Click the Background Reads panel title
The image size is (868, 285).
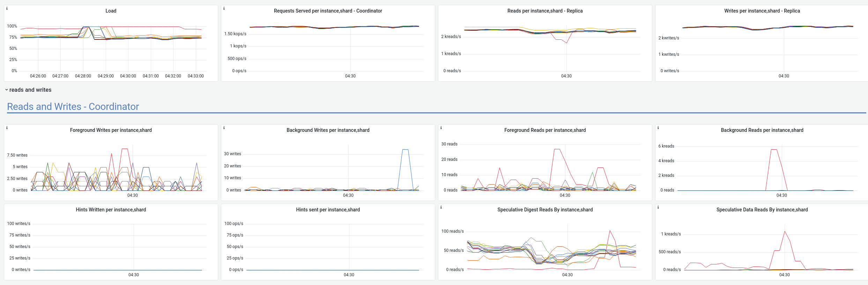pos(762,130)
